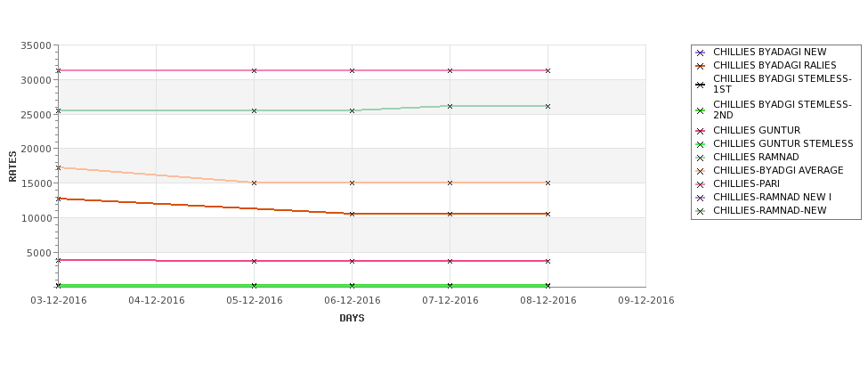The image size is (868, 382).
Task: Click the CHILLIES GUNTUR STEMLESS legend marker
Action: [x=700, y=144]
